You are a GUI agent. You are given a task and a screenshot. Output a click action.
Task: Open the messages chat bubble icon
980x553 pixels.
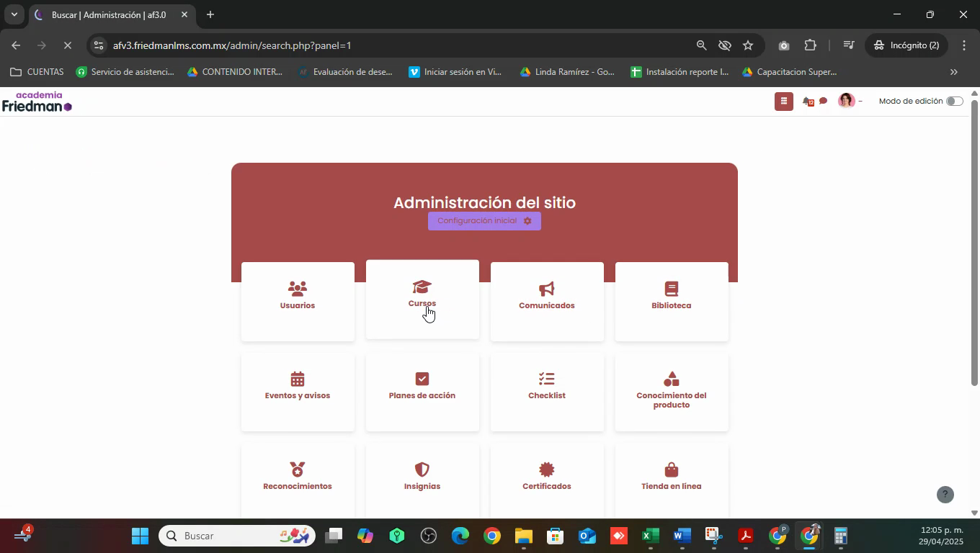(823, 101)
